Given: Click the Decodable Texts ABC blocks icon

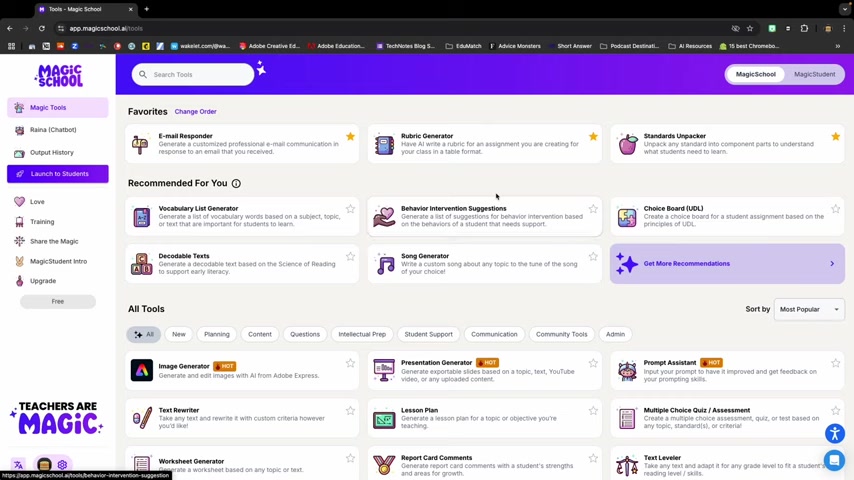Looking at the screenshot, I should point(142,264).
